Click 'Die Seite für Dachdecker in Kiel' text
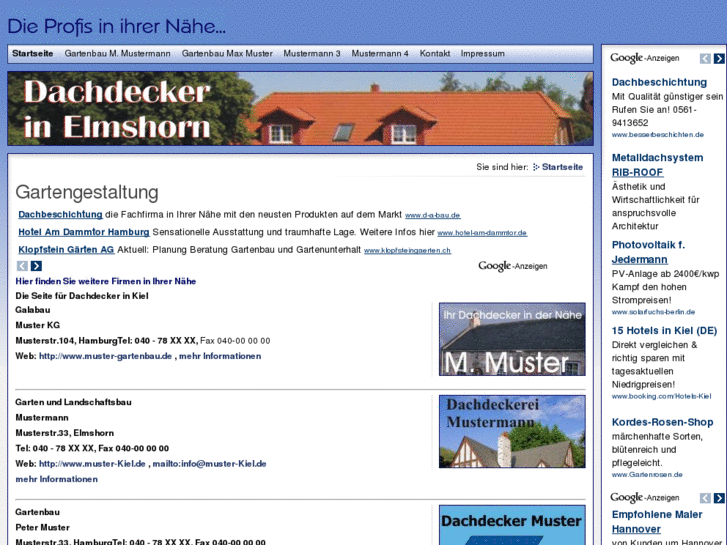 click(82, 296)
